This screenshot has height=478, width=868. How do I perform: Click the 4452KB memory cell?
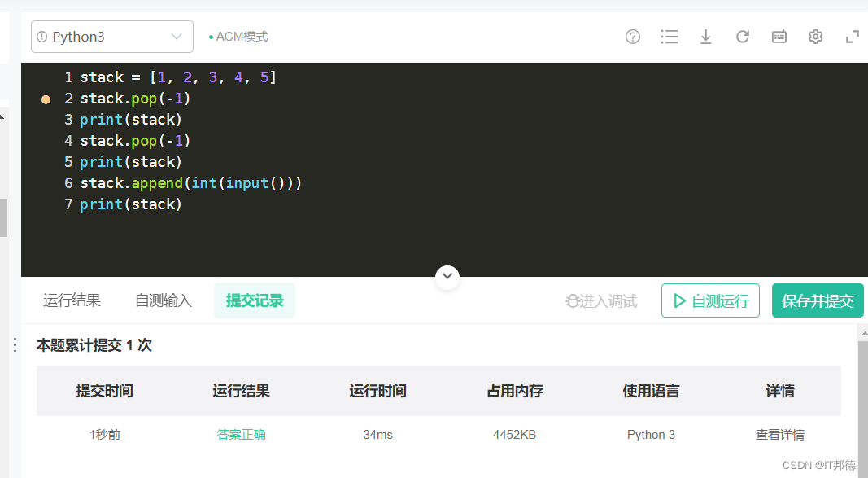(515, 435)
